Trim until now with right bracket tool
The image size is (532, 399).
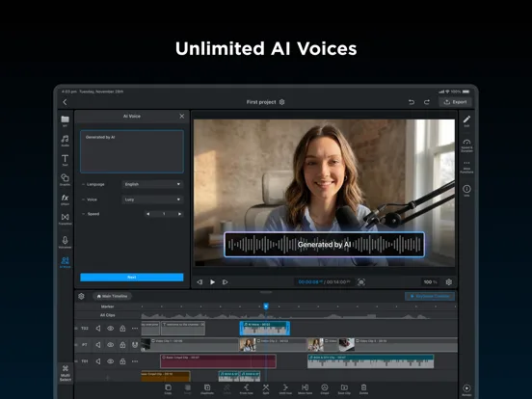click(x=285, y=388)
